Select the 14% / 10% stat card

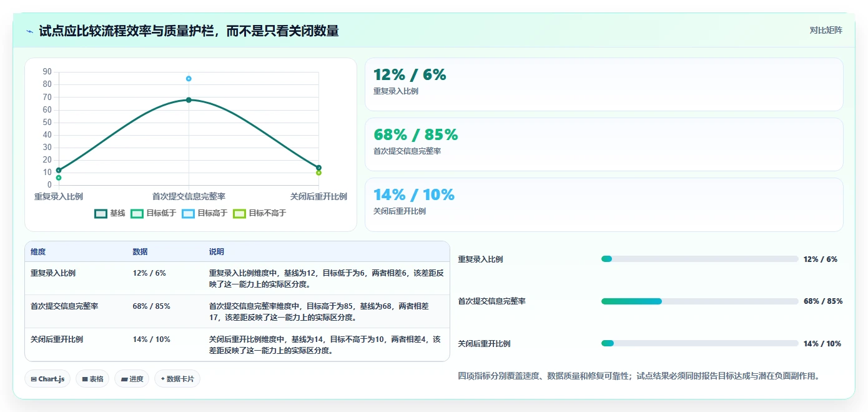click(x=604, y=204)
